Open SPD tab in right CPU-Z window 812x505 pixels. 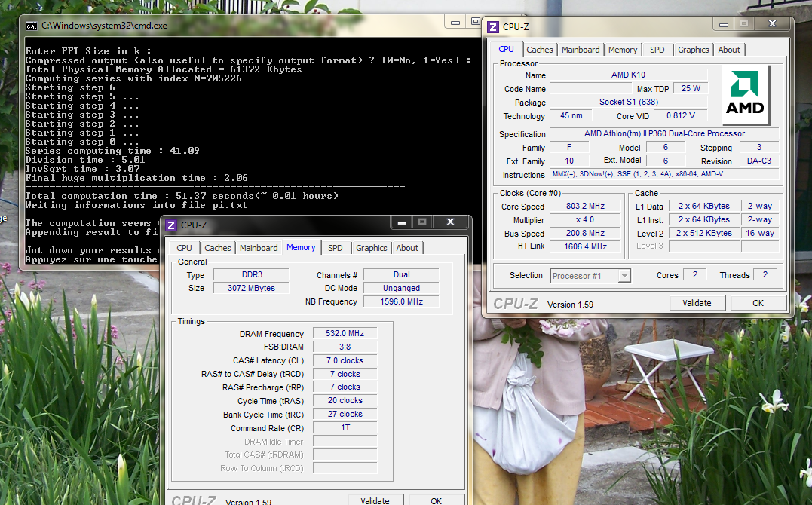(657, 50)
